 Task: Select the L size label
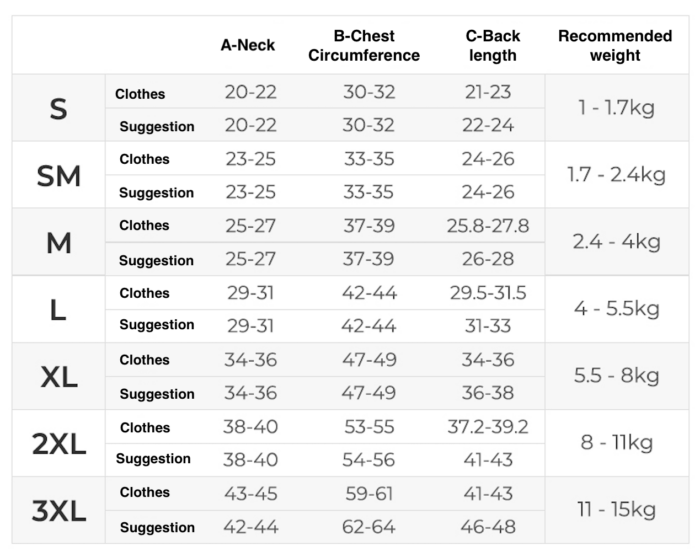click(58, 309)
